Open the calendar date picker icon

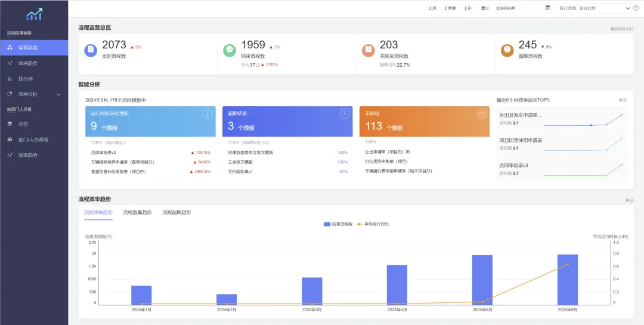pyautogui.click(x=547, y=8)
